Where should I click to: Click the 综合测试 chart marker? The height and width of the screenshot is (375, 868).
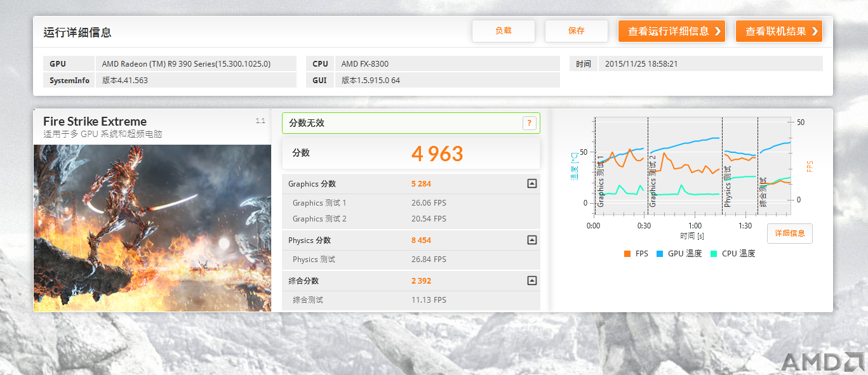point(763,192)
